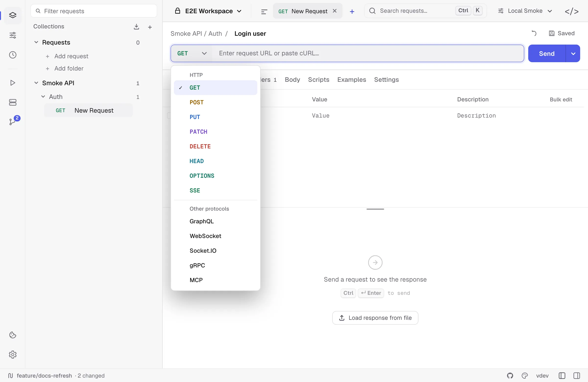Viewport: 588px width, 382px height.
Task: Select POST from method menu
Action: click(215, 102)
